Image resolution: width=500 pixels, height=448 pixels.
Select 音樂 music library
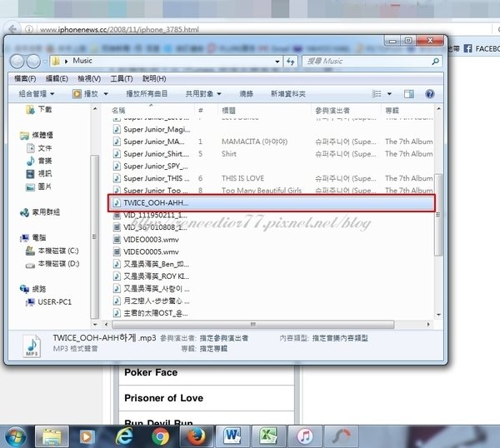click(39, 161)
